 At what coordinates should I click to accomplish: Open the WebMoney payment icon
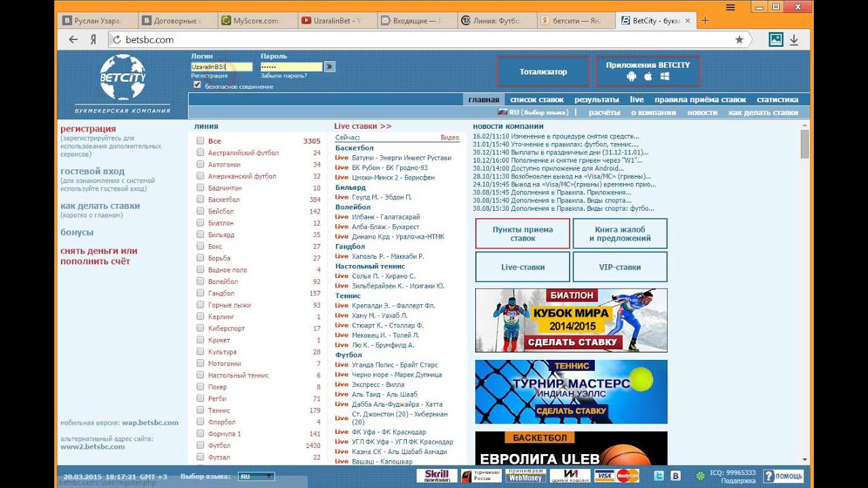pos(526,476)
